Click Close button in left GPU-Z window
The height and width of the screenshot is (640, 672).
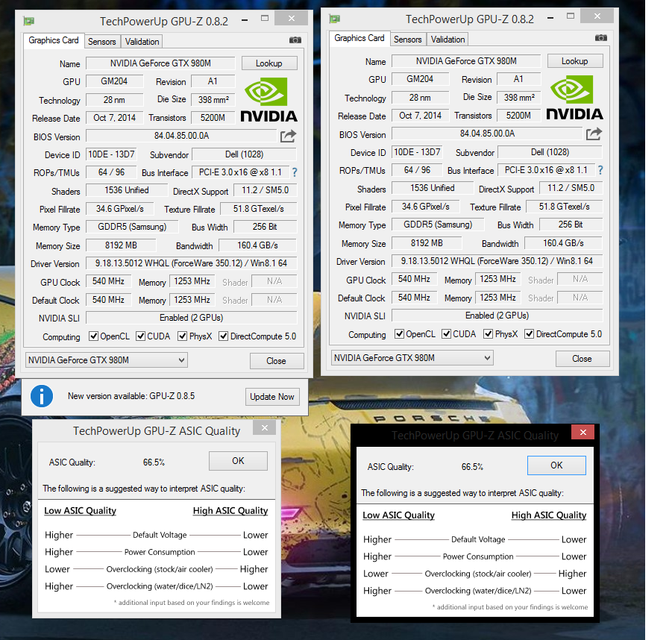point(277,361)
